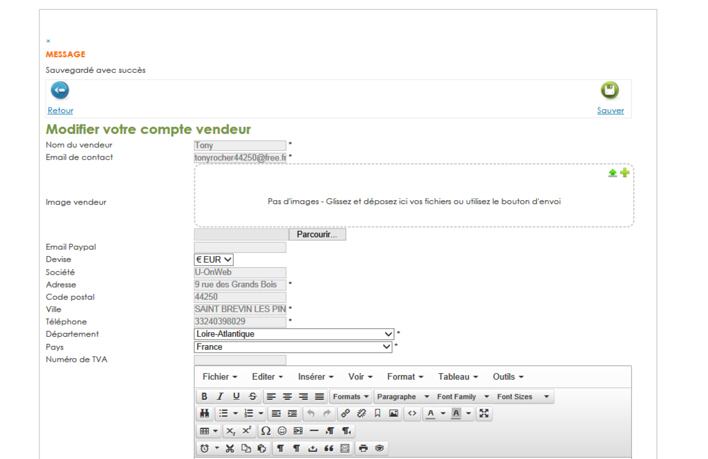Open the Formats dropdown
This screenshot has width=708, height=459.
tap(351, 396)
